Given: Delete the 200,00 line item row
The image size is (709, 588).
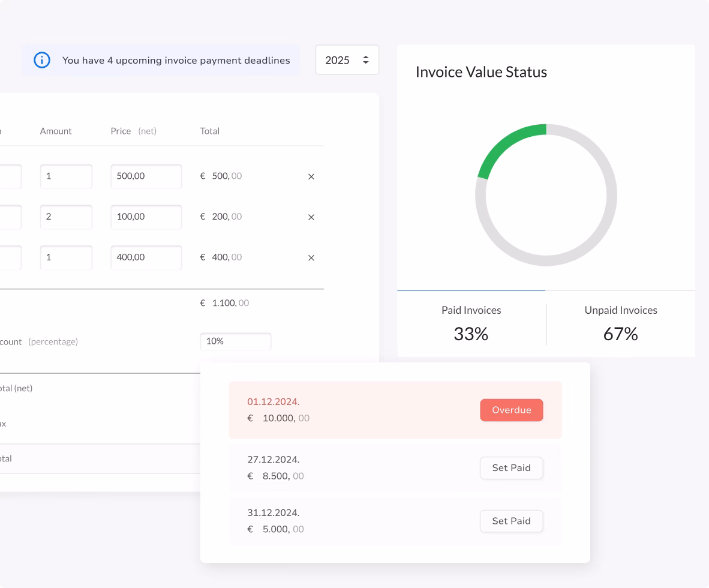Looking at the screenshot, I should pyautogui.click(x=311, y=217).
